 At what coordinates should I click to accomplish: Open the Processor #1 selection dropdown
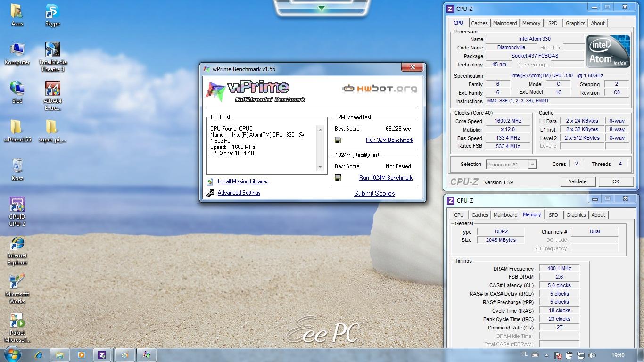[511, 165]
